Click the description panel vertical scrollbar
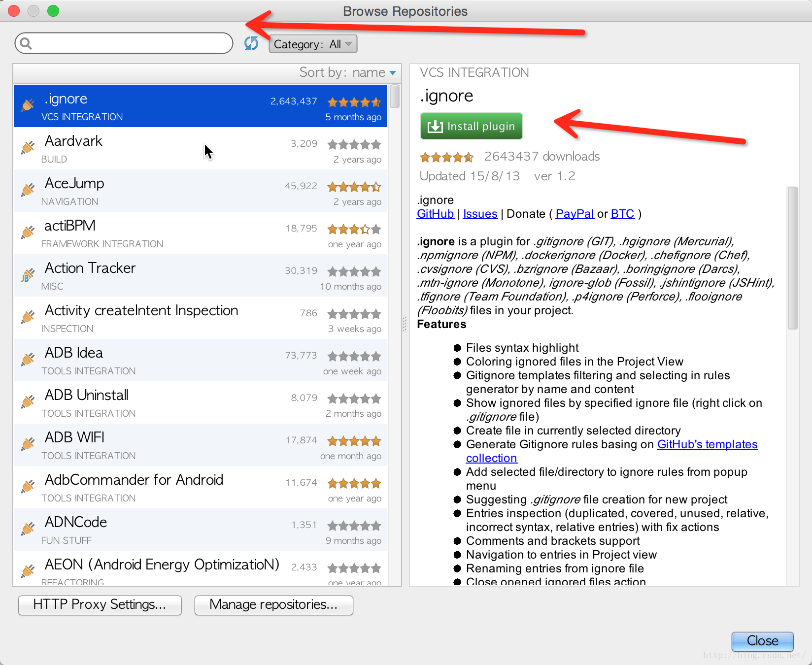Screen dimensions: 812x665 (x=792, y=258)
